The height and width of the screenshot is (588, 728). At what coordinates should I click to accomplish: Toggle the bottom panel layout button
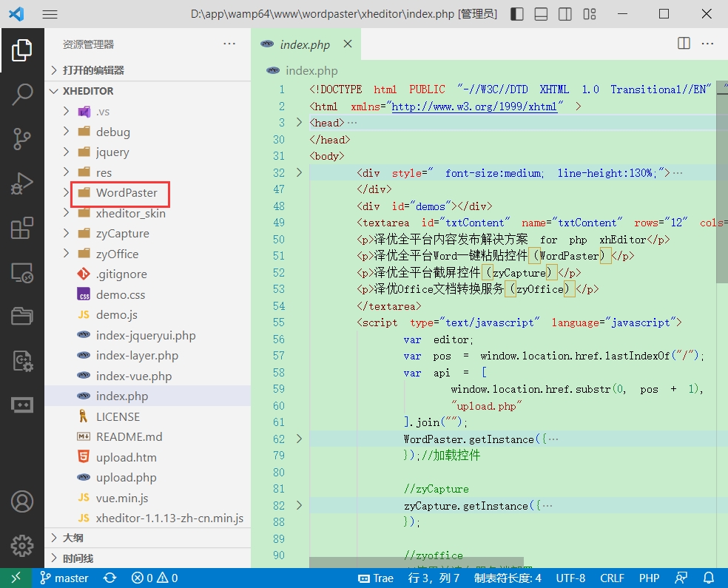(541, 14)
